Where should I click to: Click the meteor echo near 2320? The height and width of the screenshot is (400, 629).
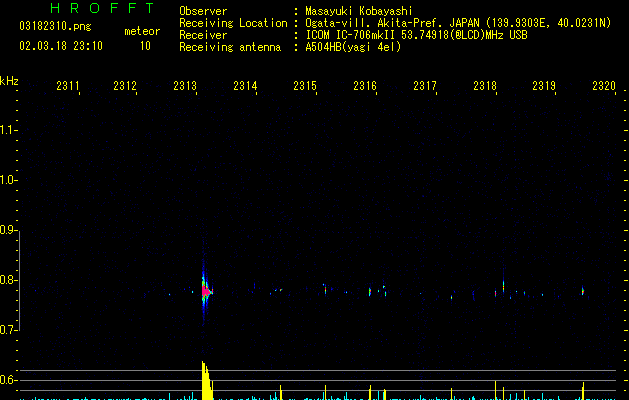[x=583, y=291]
